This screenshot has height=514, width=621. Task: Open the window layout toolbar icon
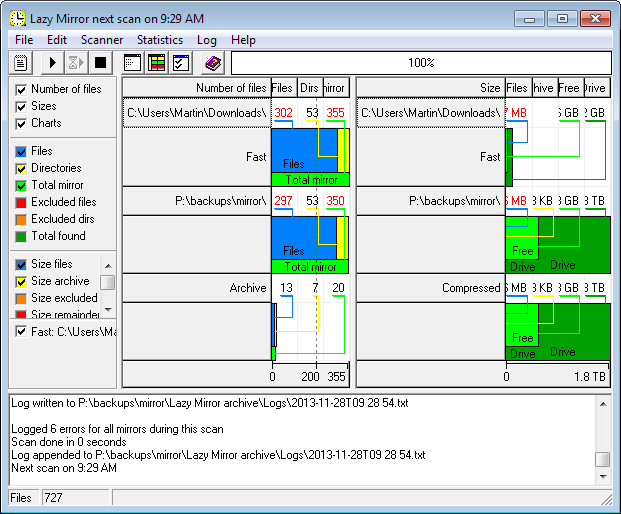pos(132,63)
